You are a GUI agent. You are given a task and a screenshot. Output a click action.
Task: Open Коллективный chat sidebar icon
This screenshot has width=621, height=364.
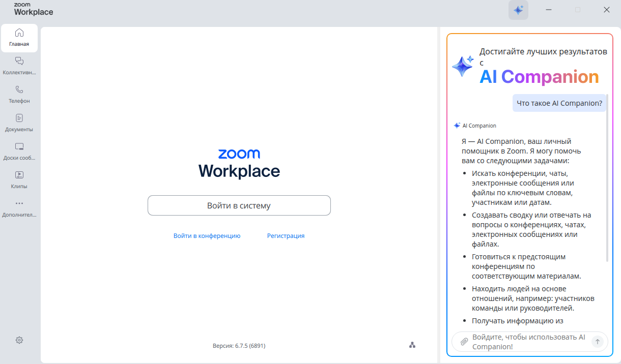pos(19,66)
